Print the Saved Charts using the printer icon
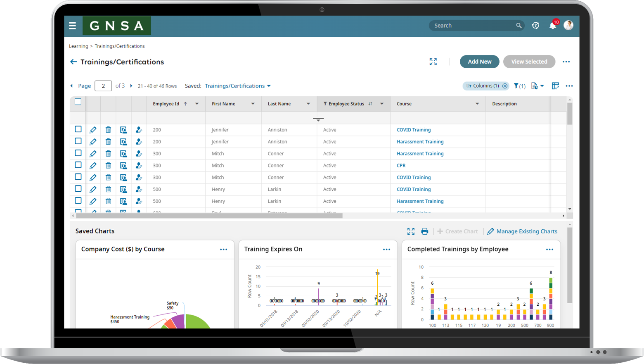The height and width of the screenshot is (364, 644). (425, 231)
